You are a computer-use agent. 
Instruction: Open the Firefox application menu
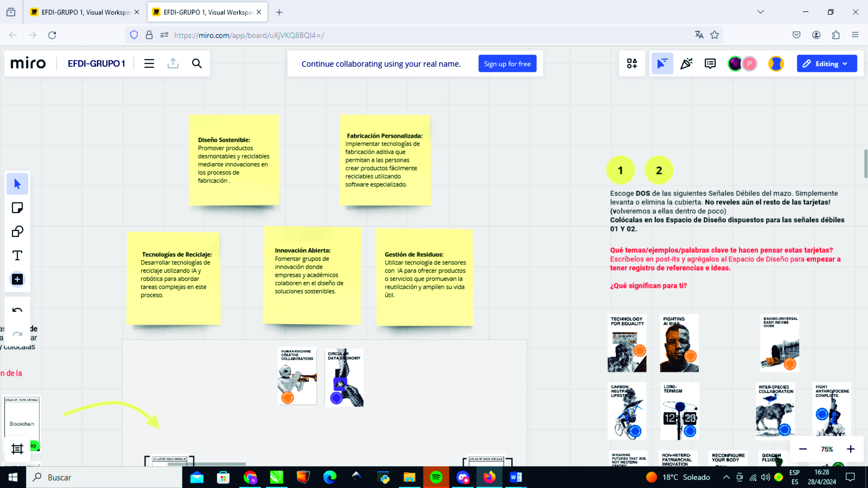855,35
